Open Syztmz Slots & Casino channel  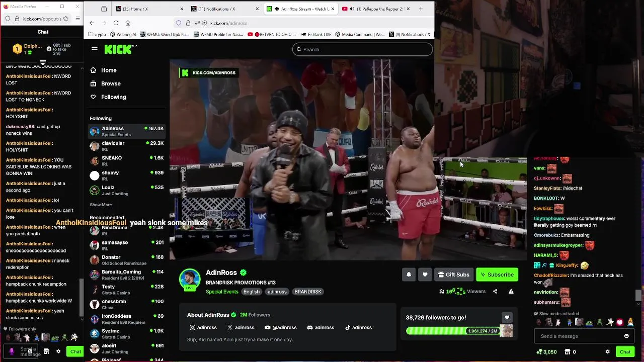click(127, 334)
